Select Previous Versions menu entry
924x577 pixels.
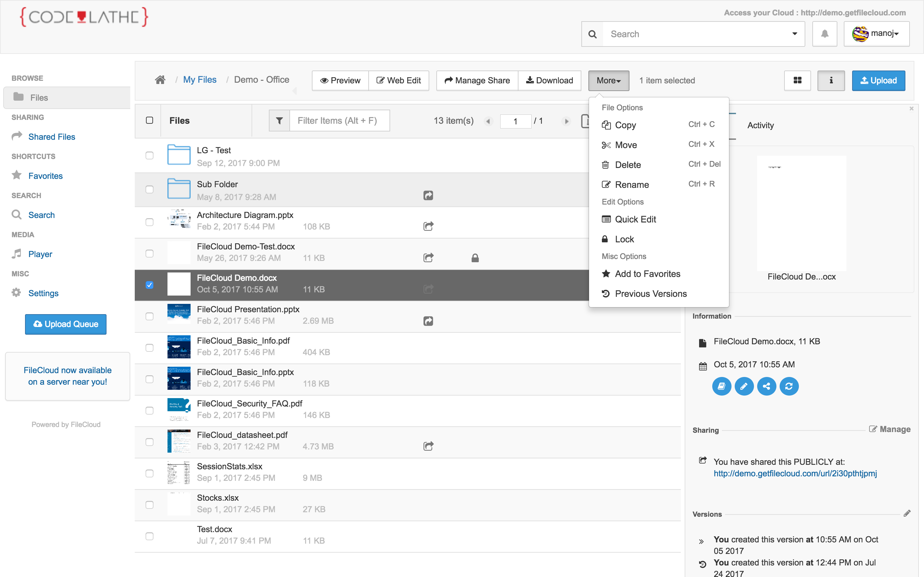pos(650,293)
